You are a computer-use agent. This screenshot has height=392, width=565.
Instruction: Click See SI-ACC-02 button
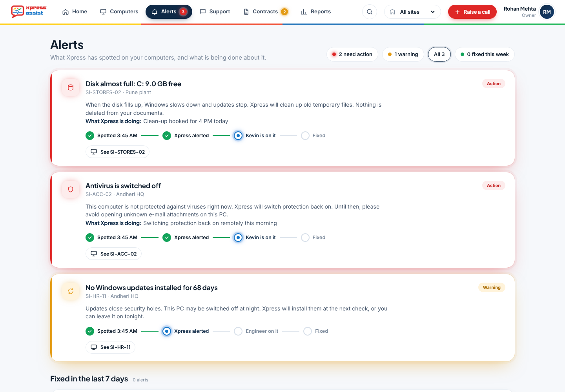[113, 254]
